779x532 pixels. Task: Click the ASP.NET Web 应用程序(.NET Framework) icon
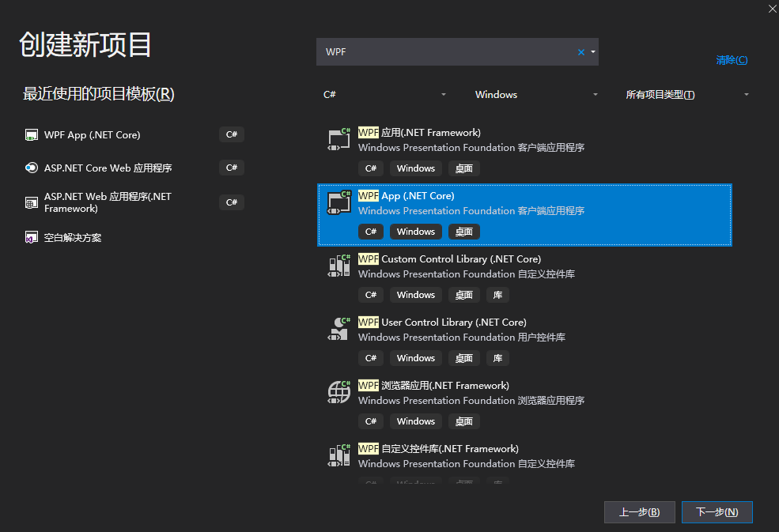click(x=32, y=202)
